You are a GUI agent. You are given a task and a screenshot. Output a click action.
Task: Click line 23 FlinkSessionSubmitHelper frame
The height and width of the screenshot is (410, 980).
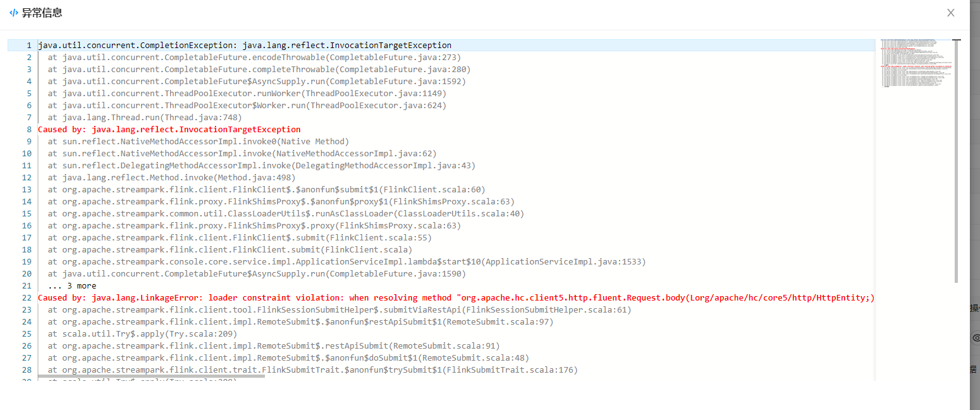(x=340, y=310)
